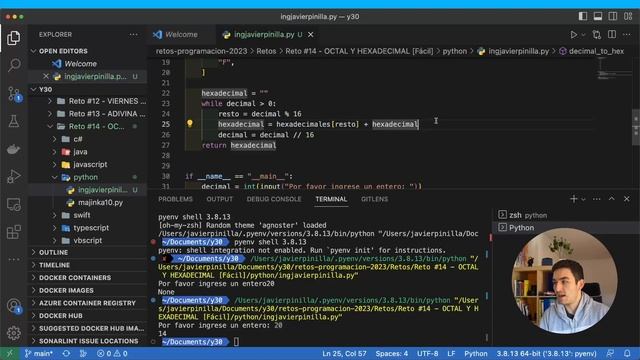The width and height of the screenshot is (640, 360).
Task: Open Source Control view
Action: coord(14,94)
